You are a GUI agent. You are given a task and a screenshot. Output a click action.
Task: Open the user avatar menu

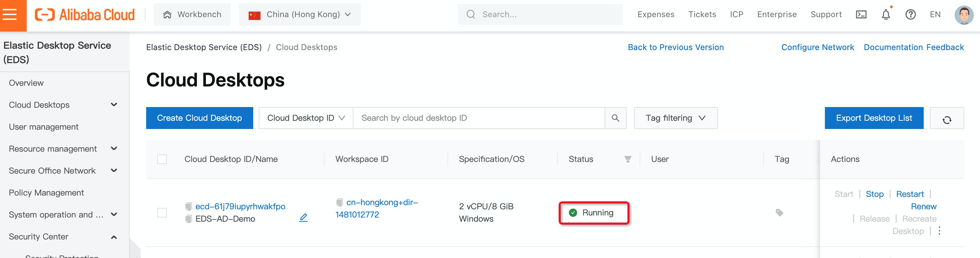964,14
